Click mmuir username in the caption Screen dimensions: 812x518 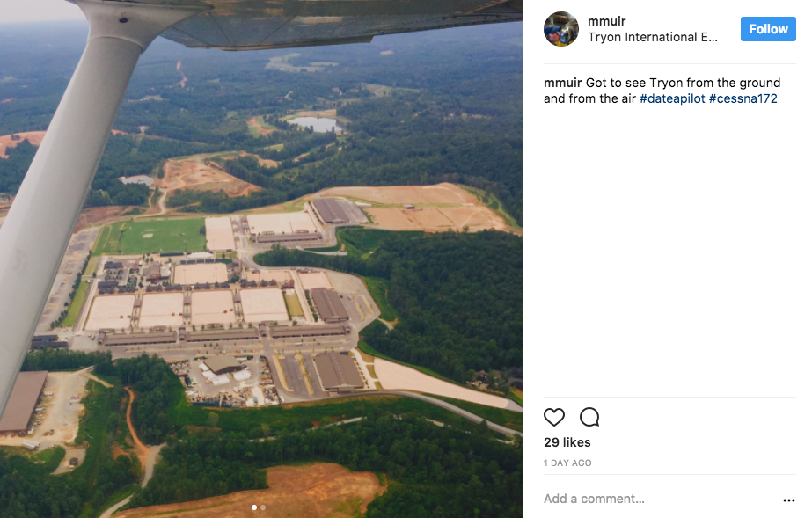(563, 83)
